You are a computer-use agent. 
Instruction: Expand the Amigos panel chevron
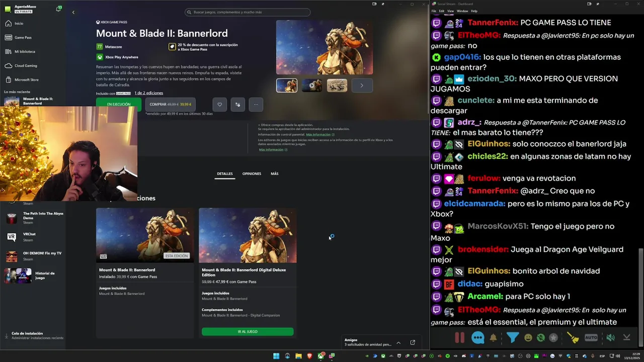[x=398, y=343]
